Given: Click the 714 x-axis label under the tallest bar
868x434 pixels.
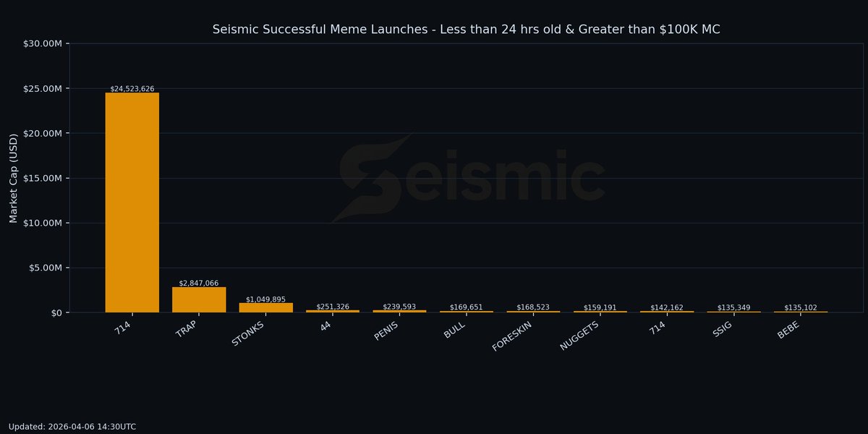Looking at the screenshot, I should (124, 328).
